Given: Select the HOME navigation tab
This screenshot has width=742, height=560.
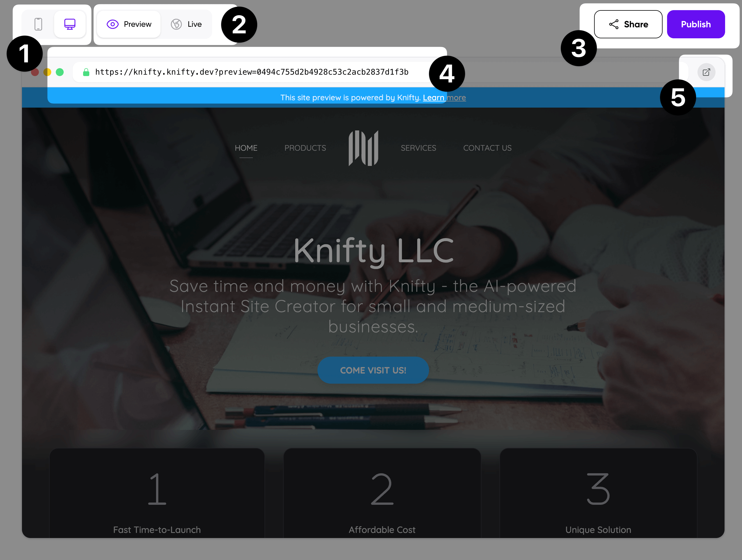Looking at the screenshot, I should click(246, 148).
